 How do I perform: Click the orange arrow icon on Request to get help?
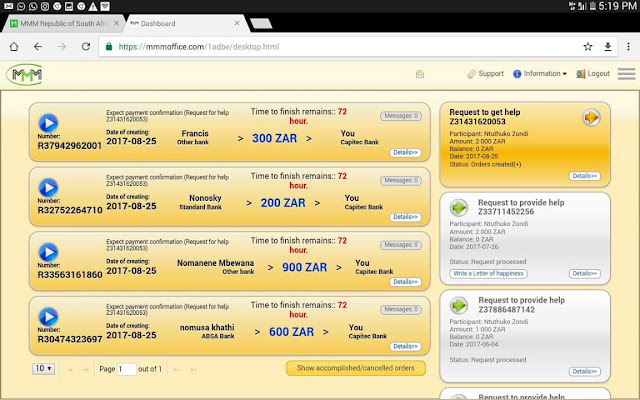[591, 118]
